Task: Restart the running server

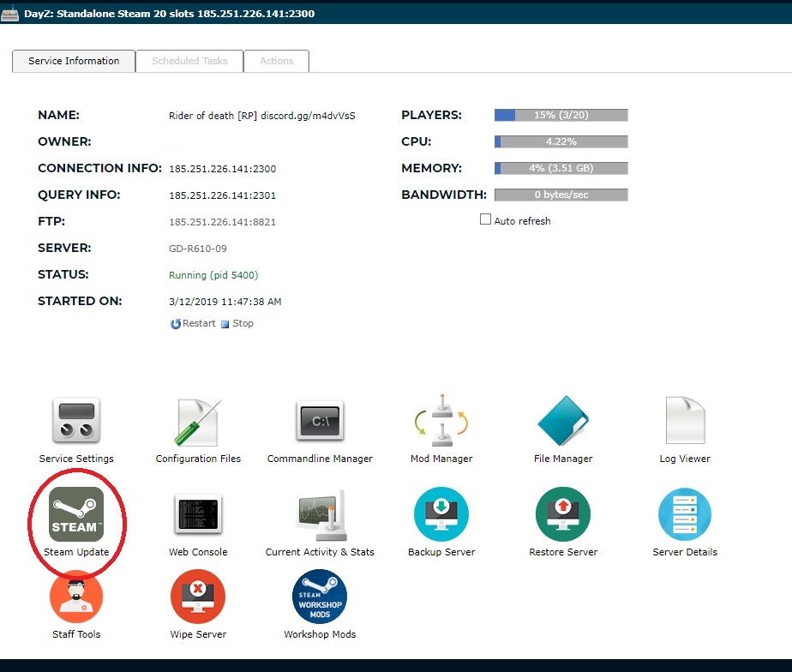Action: click(x=194, y=323)
